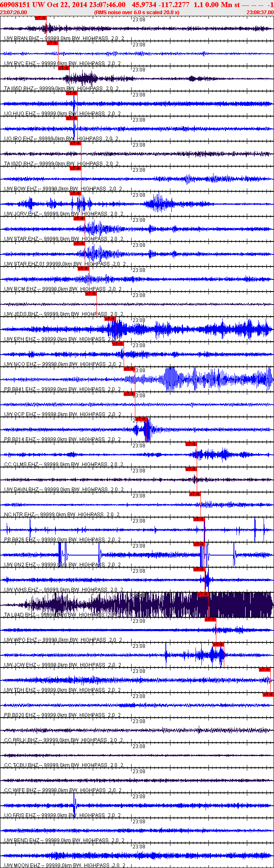
Task: Click the 23:08 time tick on BRAN trace
Action: coord(139,20)
